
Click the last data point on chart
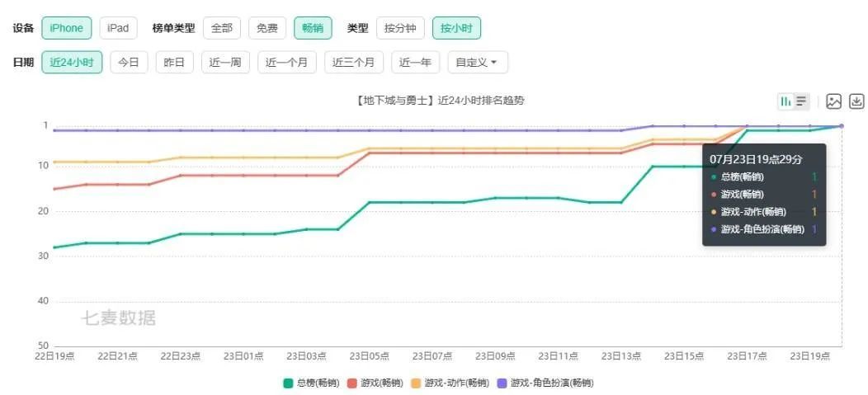(x=841, y=125)
